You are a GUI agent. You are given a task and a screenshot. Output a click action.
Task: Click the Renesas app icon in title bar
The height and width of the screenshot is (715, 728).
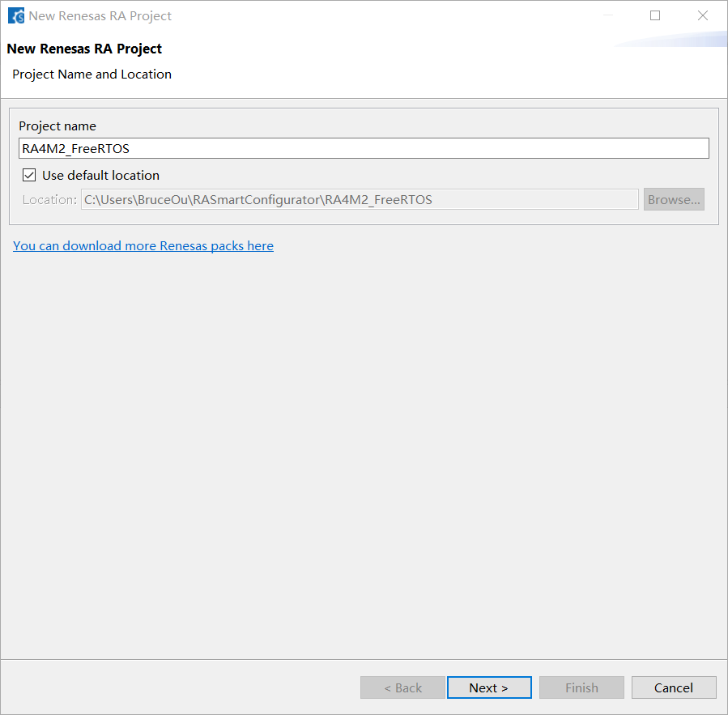pos(15,15)
